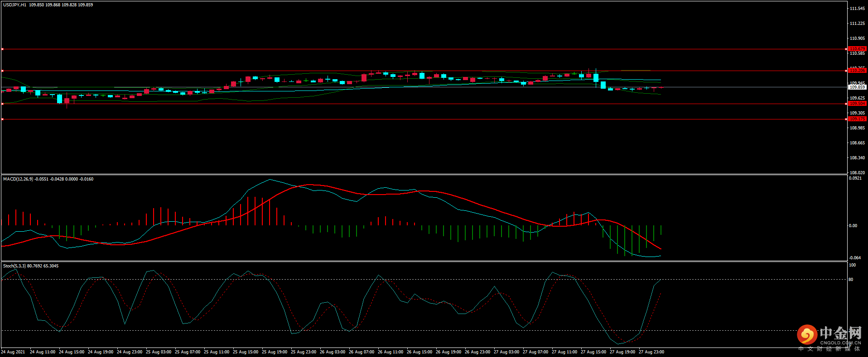This screenshot has width=868, height=357.
Task: Click the 中金网 watermark text
Action: (x=840, y=333)
